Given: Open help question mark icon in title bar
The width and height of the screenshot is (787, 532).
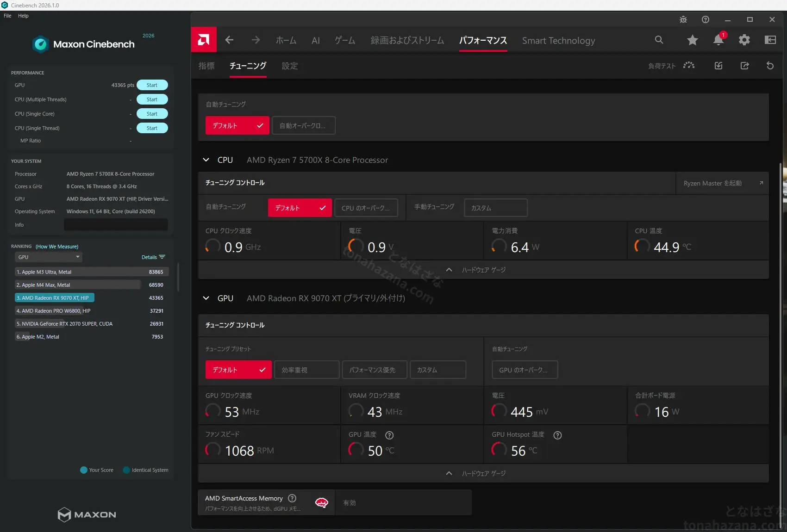Looking at the screenshot, I should coord(706,19).
